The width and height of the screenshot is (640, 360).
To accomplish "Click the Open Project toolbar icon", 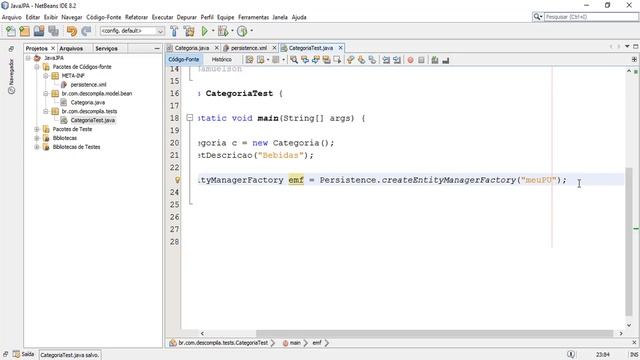I will tap(39, 31).
